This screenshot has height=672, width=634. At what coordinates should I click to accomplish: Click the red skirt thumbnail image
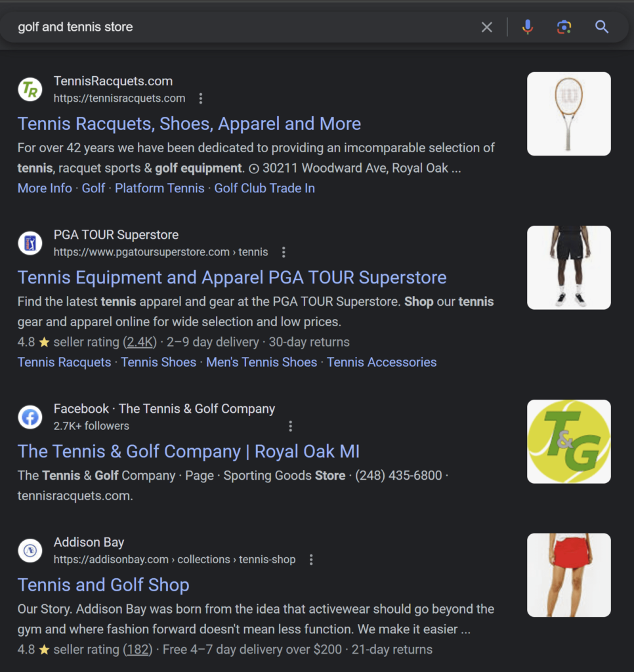coord(568,575)
